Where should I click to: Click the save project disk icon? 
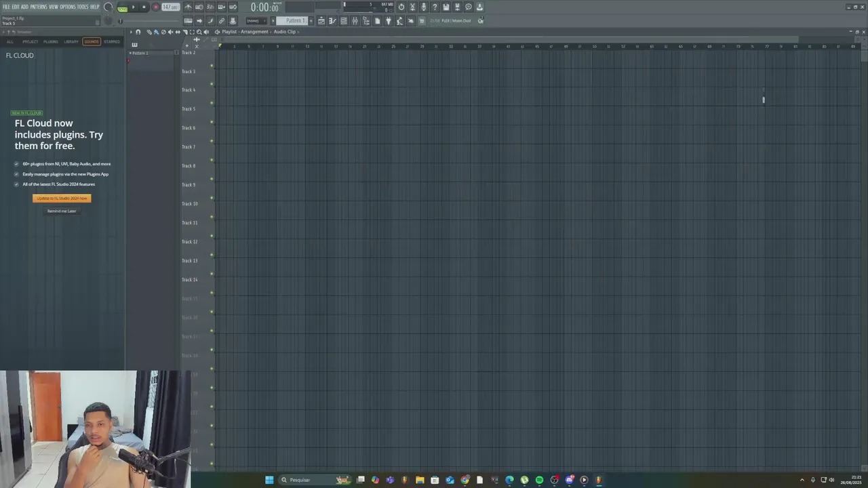click(446, 7)
